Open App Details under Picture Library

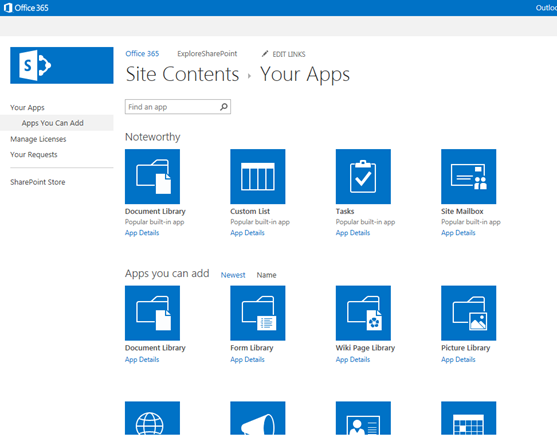point(458,360)
